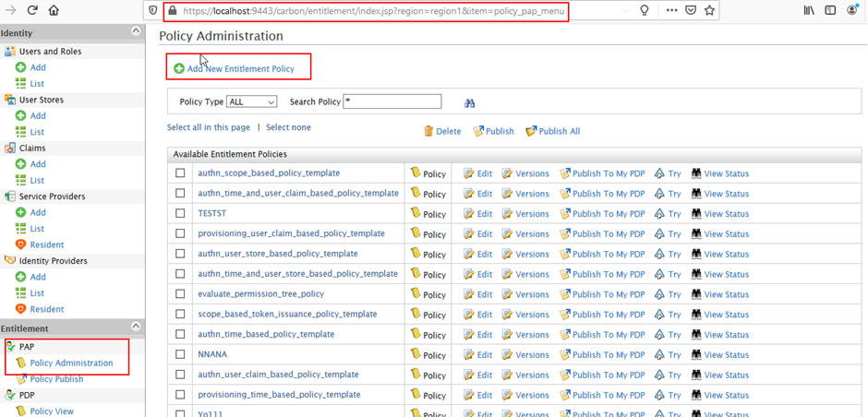The height and width of the screenshot is (417, 868).
Task: Check the box for authn_scope_based_policy_template
Action: (x=180, y=173)
